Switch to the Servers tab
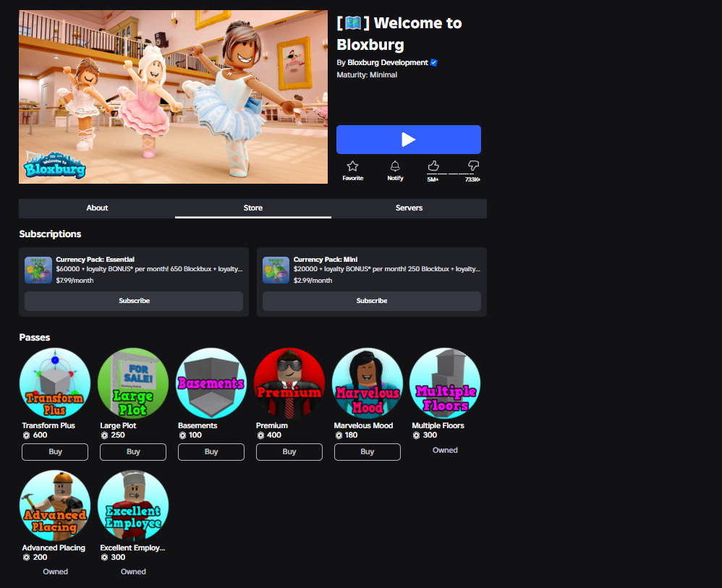This screenshot has height=588, width=722. pyautogui.click(x=409, y=208)
